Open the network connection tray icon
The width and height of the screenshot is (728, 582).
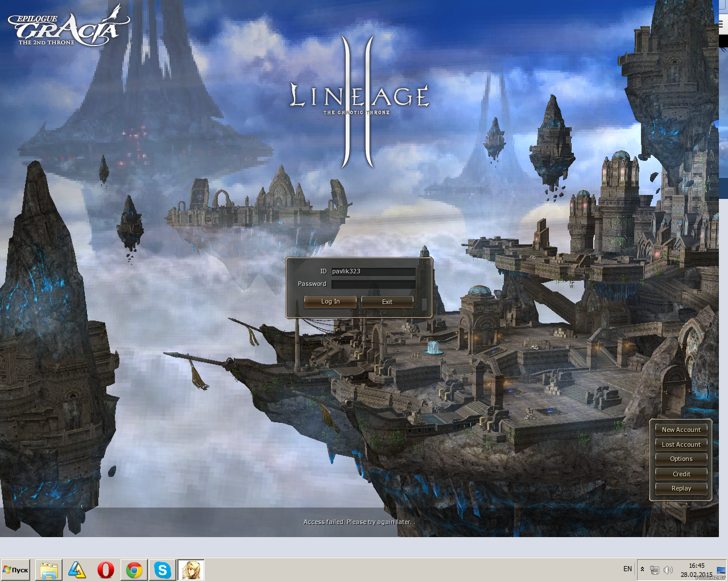pyautogui.click(x=655, y=570)
